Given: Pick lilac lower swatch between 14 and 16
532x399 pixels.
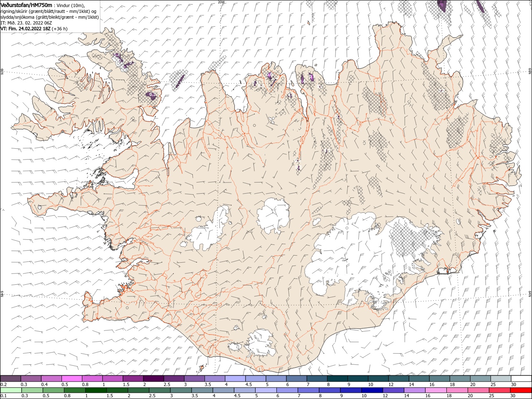Looking at the screenshot, I should coord(414,390).
